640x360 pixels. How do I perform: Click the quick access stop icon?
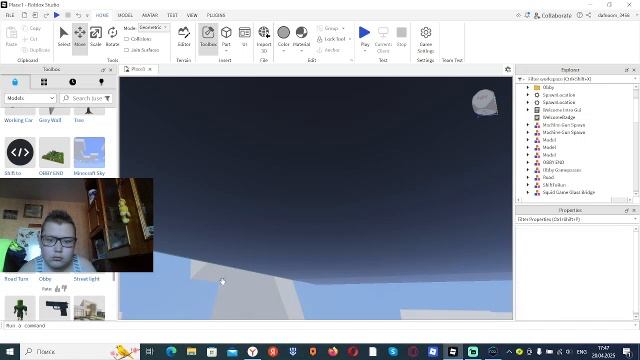tap(68, 15)
